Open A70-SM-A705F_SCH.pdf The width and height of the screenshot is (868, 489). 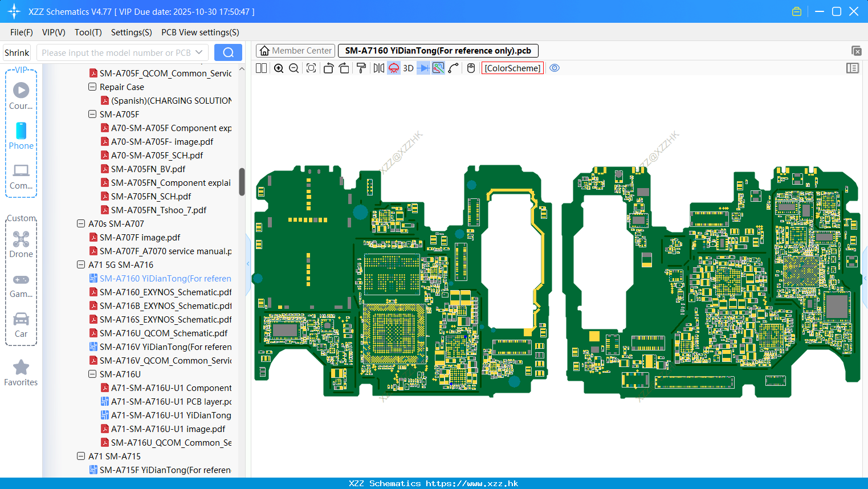157,156
